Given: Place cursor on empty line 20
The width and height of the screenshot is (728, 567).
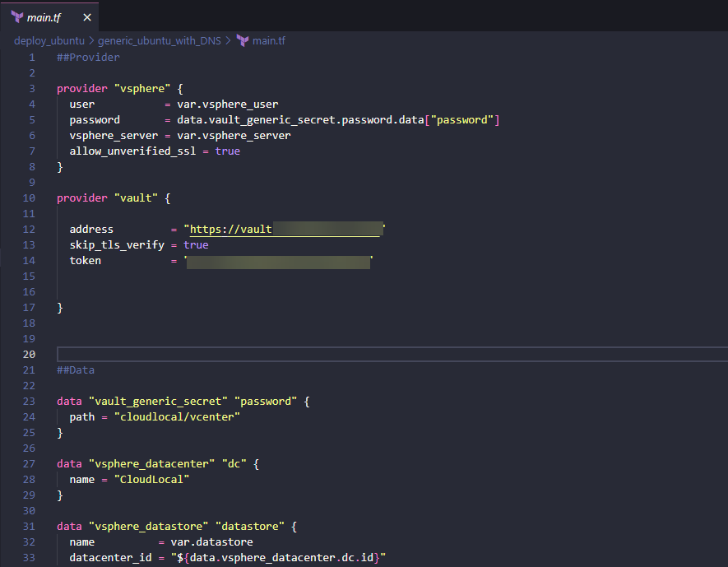Looking at the screenshot, I should pos(329,354).
